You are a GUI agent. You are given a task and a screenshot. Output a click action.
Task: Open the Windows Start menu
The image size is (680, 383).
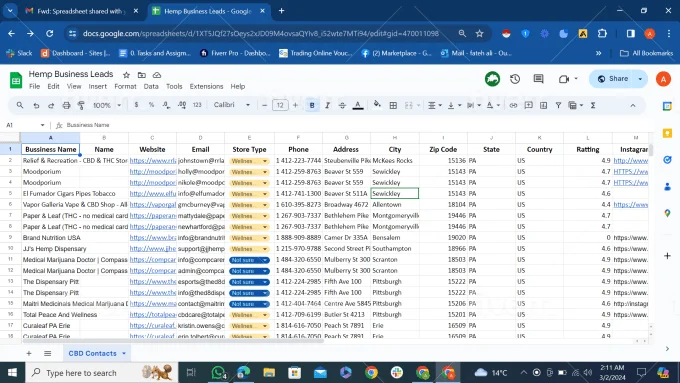pyautogui.click(x=12, y=373)
